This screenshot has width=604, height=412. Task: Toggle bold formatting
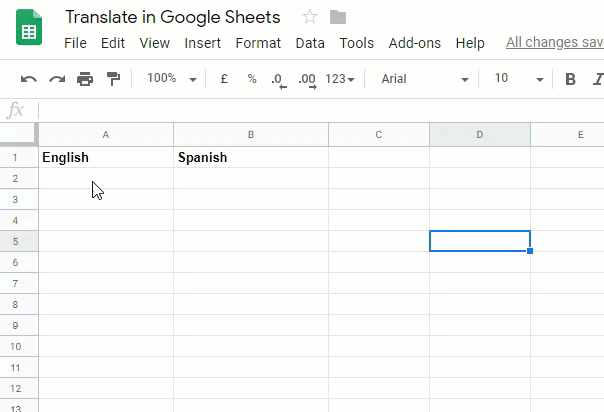point(570,79)
